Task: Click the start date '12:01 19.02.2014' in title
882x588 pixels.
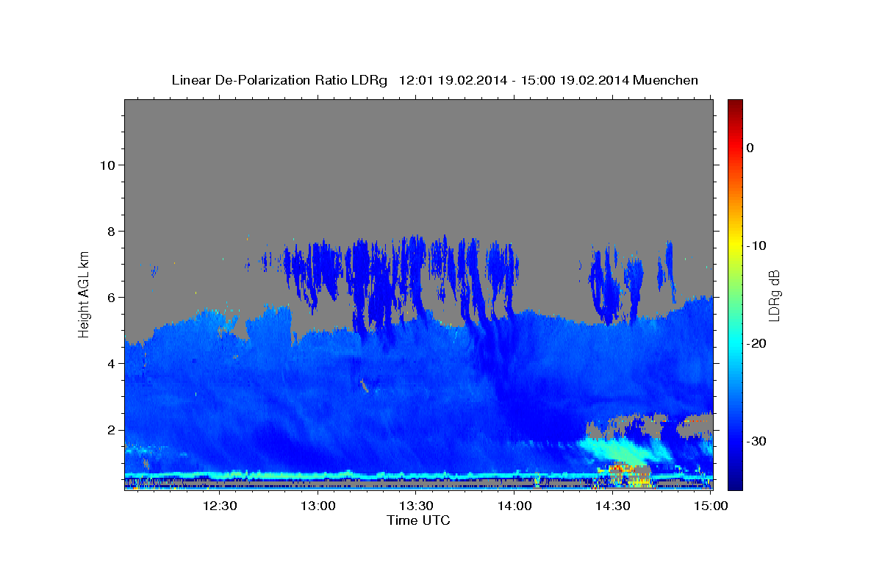Action: [452, 80]
